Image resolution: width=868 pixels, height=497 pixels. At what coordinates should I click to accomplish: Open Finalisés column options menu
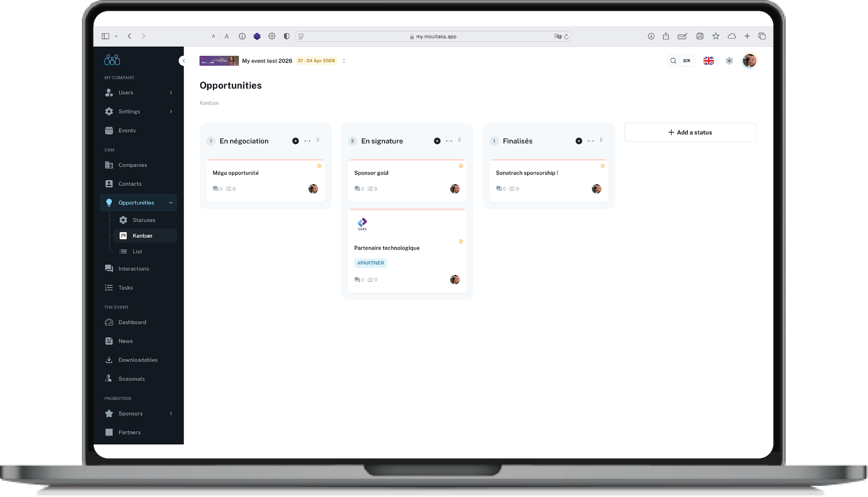point(591,141)
